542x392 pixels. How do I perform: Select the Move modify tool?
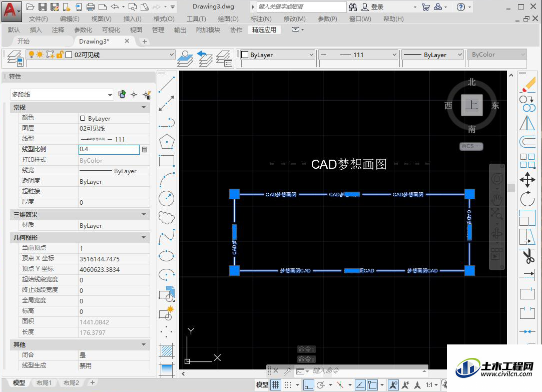[527, 180]
